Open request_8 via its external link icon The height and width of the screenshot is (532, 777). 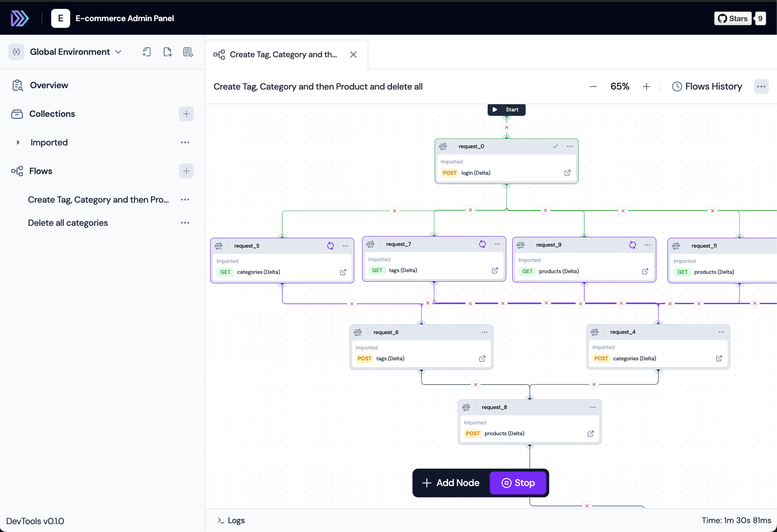(x=590, y=434)
